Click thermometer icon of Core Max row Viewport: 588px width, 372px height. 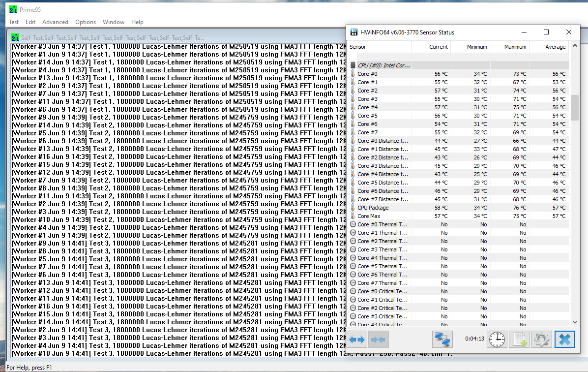(353, 216)
